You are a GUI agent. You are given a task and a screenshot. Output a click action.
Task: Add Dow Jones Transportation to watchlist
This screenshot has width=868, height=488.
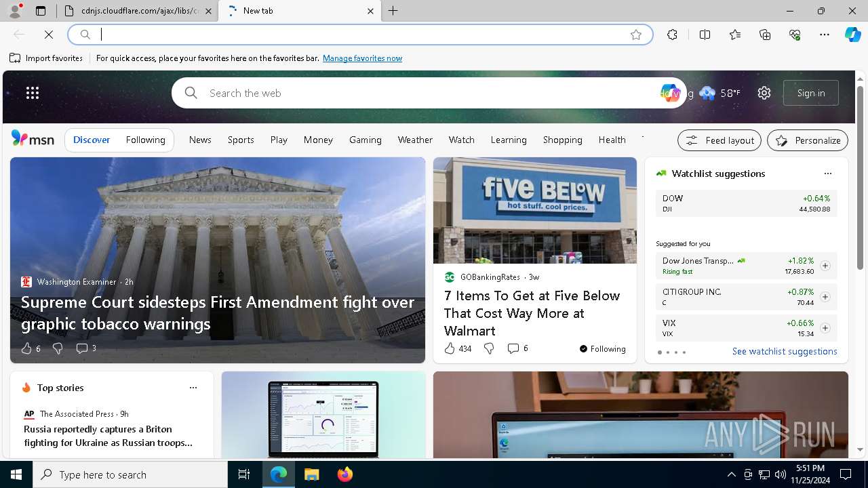(x=825, y=266)
